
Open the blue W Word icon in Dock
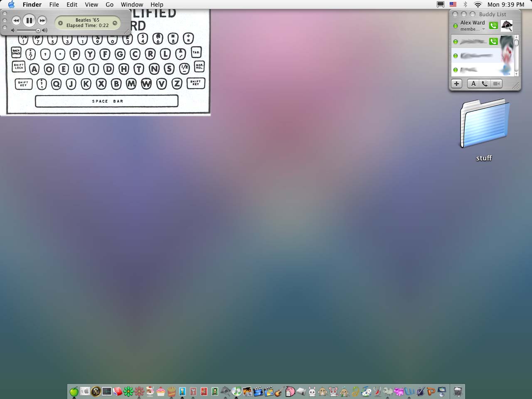click(409, 392)
